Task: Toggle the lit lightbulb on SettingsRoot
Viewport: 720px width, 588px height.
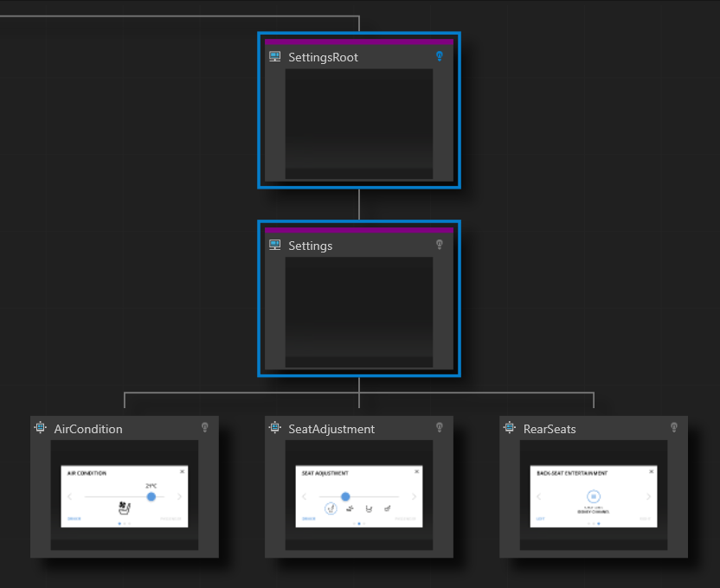Action: point(439,56)
